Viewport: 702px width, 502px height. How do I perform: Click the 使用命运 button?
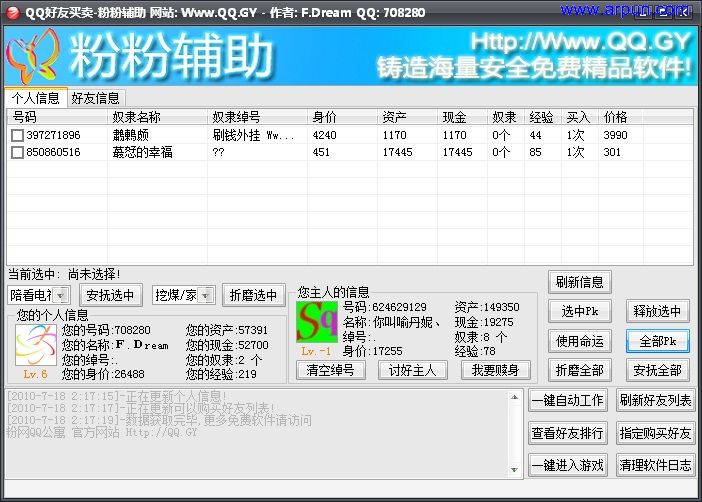(580, 342)
